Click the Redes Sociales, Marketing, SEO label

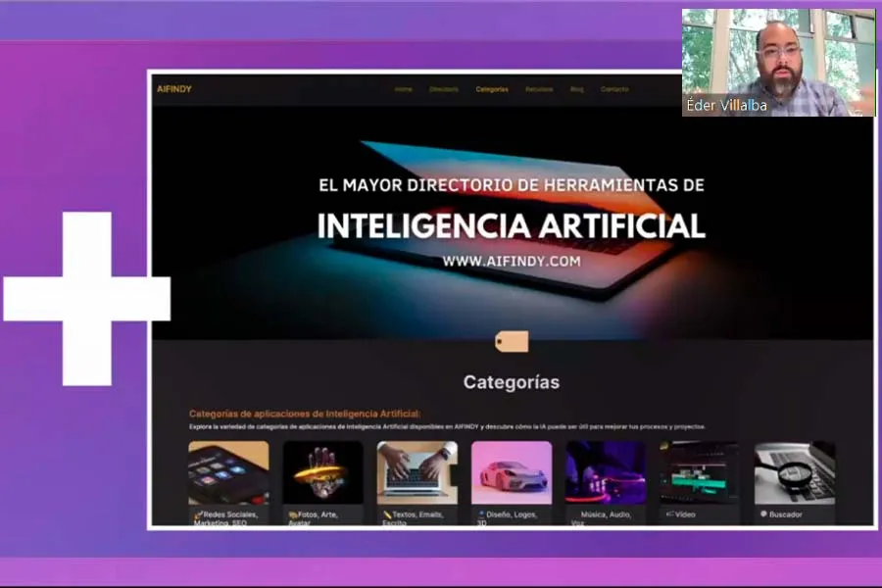227,517
